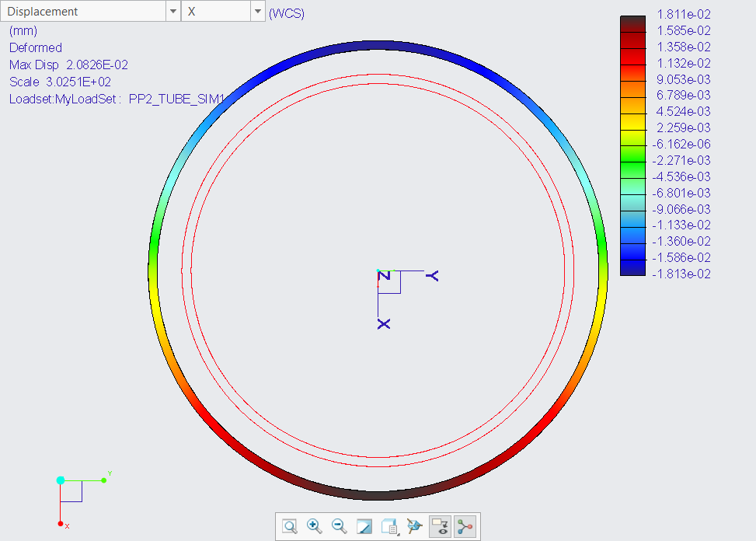The width and height of the screenshot is (756, 541).
Task: Click the yellow legend swatch near 2.259e-03
Action: pos(632,121)
